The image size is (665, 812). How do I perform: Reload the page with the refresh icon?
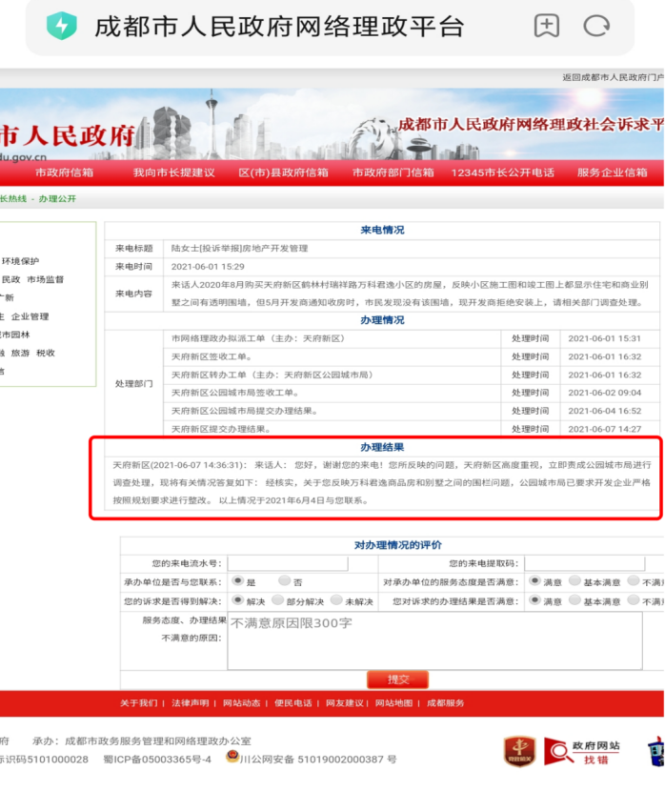click(597, 26)
